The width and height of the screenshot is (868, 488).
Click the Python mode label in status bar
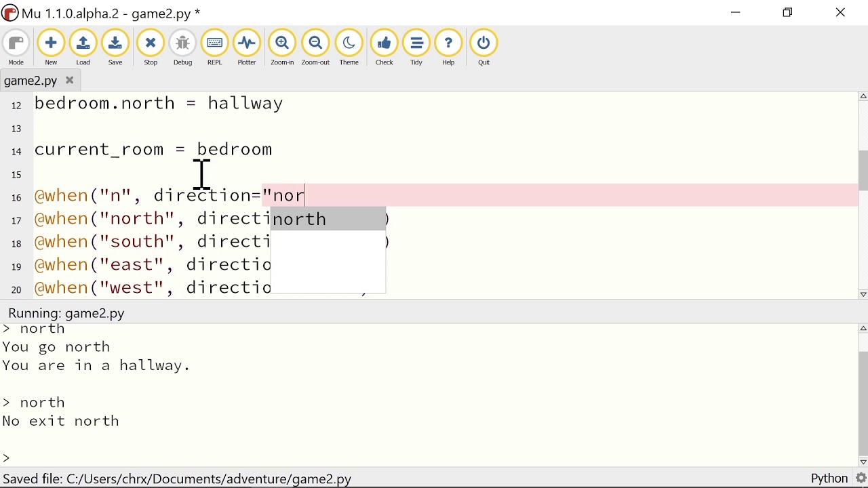(830, 479)
